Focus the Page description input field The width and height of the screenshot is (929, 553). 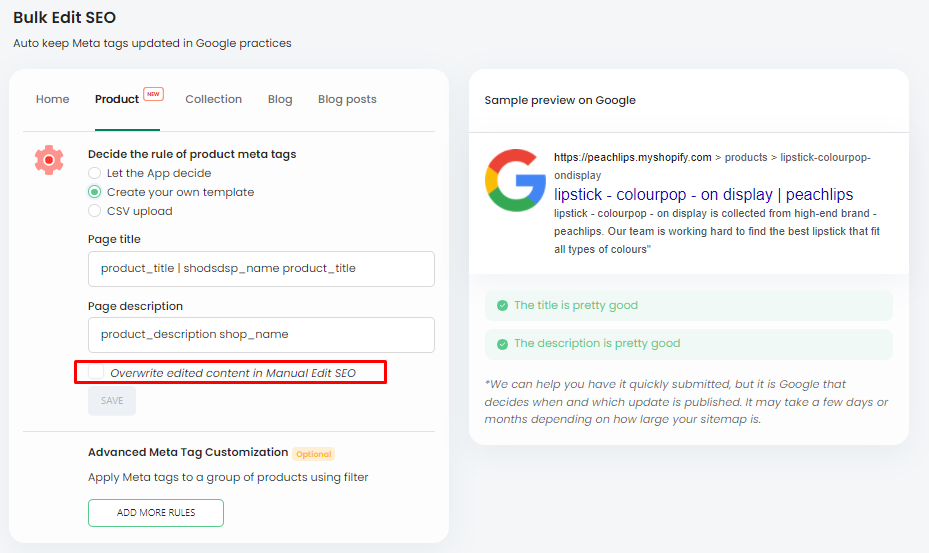pos(261,335)
